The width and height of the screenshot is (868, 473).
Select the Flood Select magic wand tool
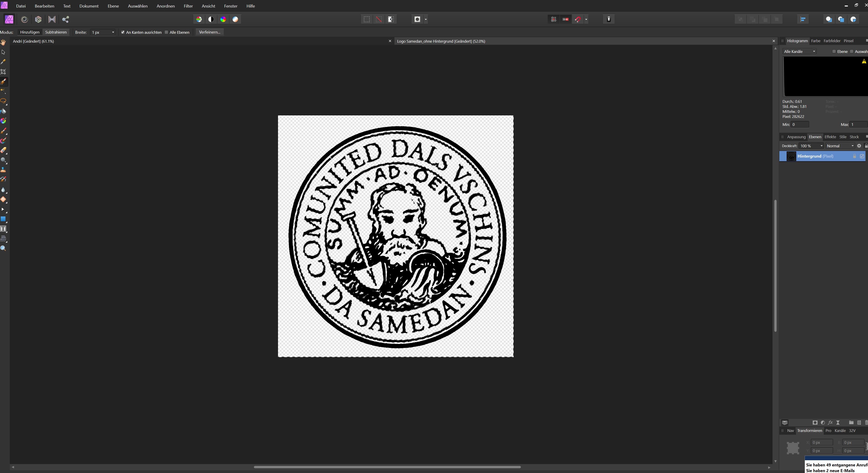[3, 91]
